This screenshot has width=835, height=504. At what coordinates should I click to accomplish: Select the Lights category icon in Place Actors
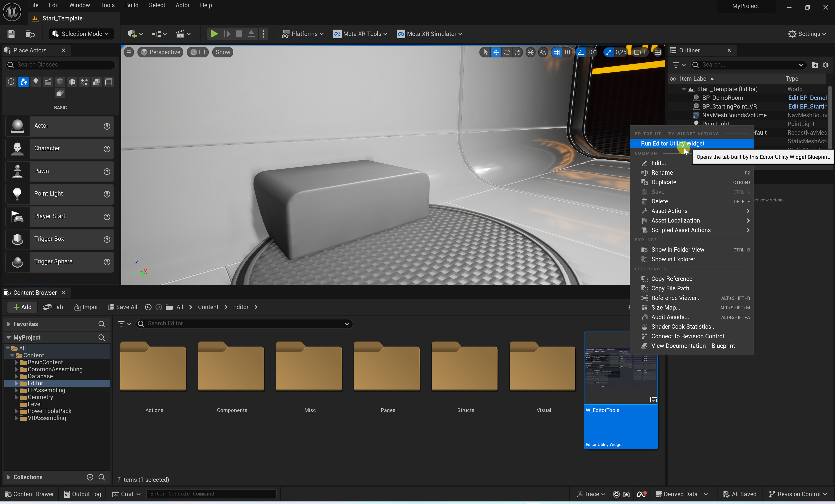click(x=36, y=82)
